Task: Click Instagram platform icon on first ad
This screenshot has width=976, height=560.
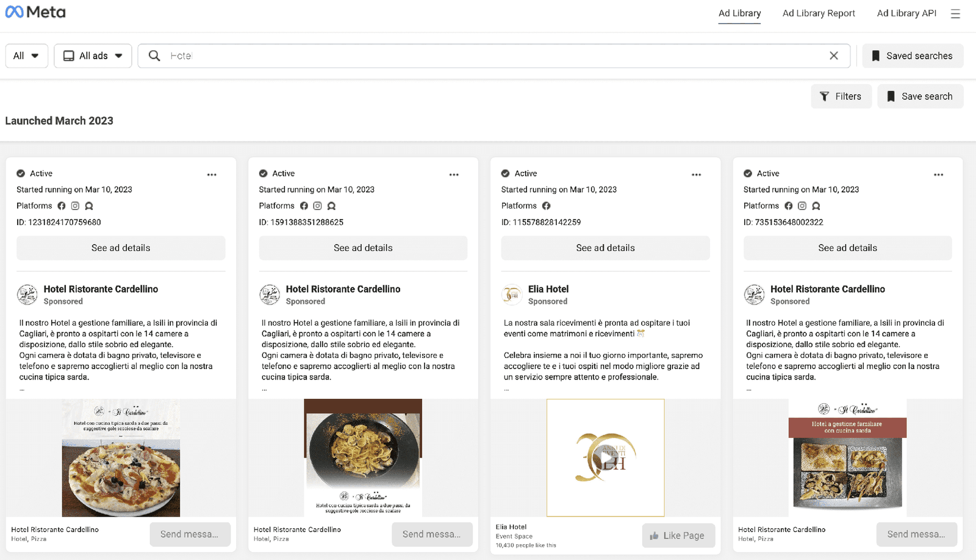Action: tap(75, 206)
